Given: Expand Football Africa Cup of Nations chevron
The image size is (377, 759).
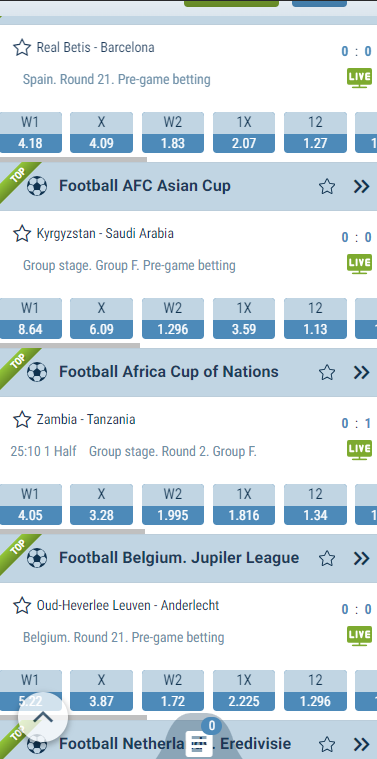Looking at the screenshot, I should tap(362, 372).
